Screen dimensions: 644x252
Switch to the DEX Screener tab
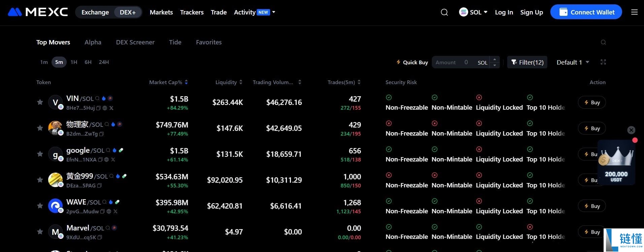135,42
